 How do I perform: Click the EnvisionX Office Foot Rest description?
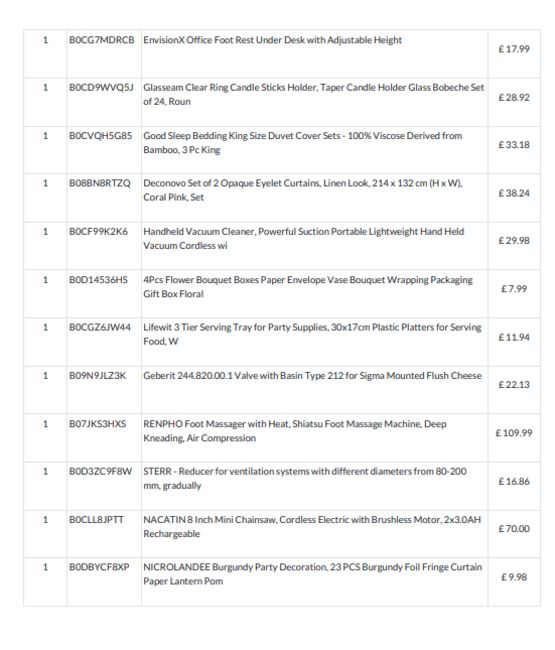pyautogui.click(x=272, y=40)
